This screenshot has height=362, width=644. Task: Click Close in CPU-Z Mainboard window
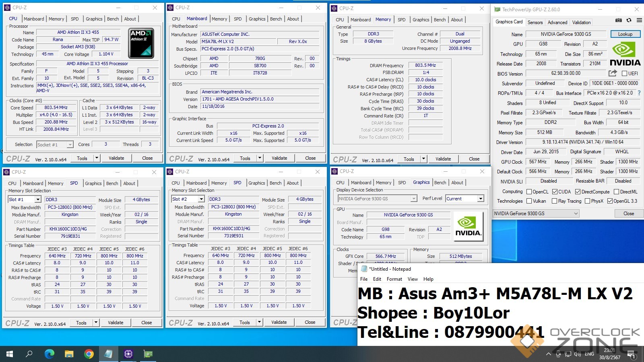pos(310,158)
